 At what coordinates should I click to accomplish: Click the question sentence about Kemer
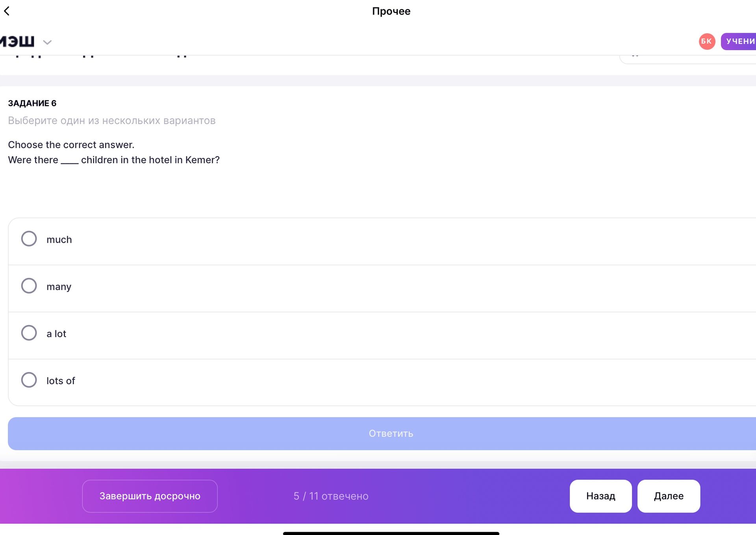pyautogui.click(x=114, y=160)
